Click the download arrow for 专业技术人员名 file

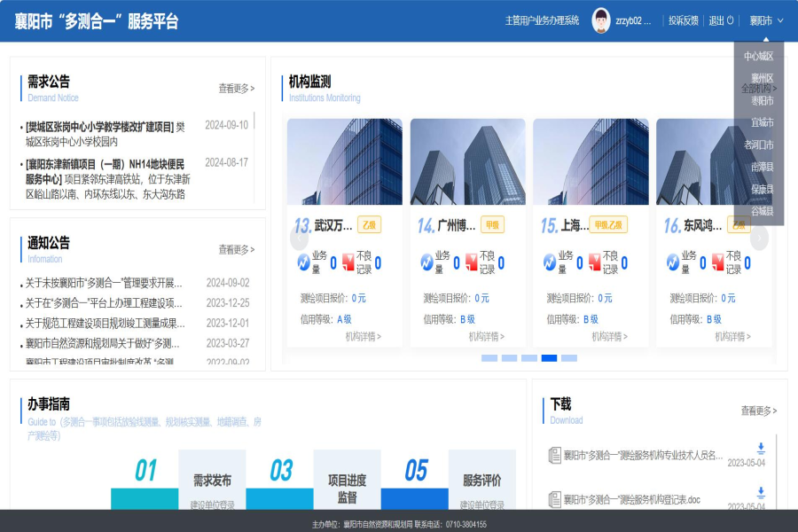(x=761, y=448)
